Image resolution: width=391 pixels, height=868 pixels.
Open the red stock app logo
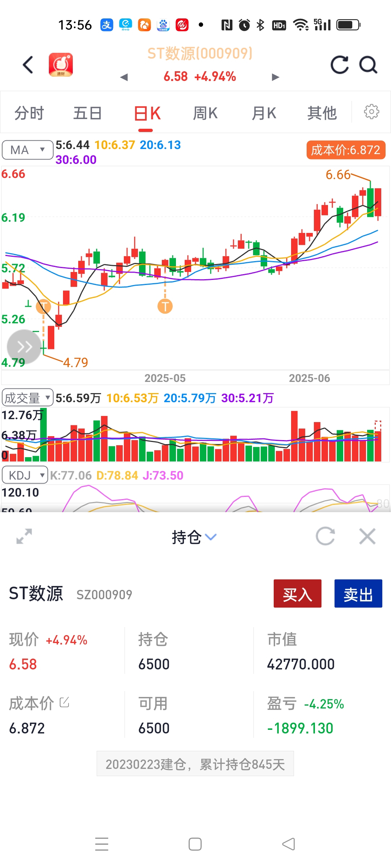(x=61, y=65)
